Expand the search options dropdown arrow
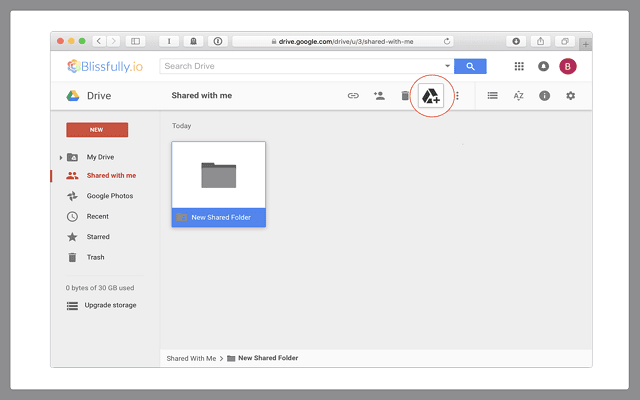Viewport: 640px width, 400px height. (x=447, y=66)
